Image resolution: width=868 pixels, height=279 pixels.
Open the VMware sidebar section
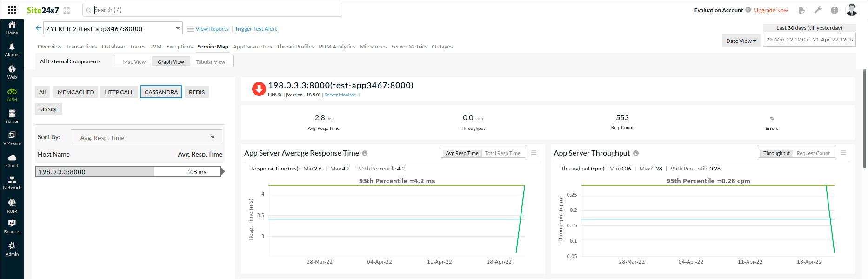pyautogui.click(x=12, y=138)
